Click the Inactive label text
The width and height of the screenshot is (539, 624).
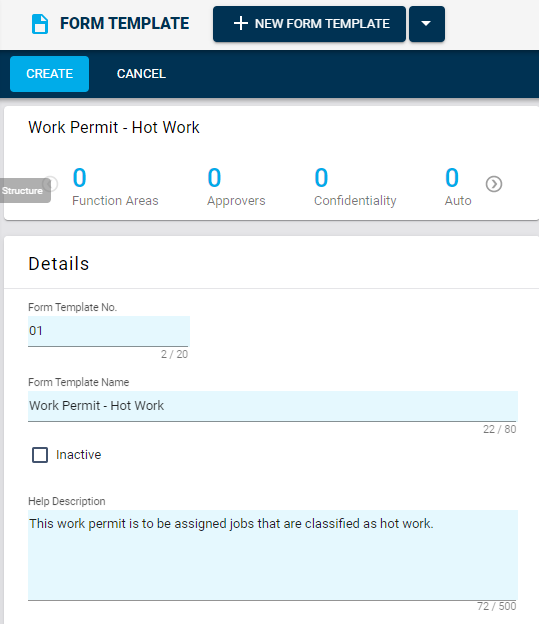78,454
